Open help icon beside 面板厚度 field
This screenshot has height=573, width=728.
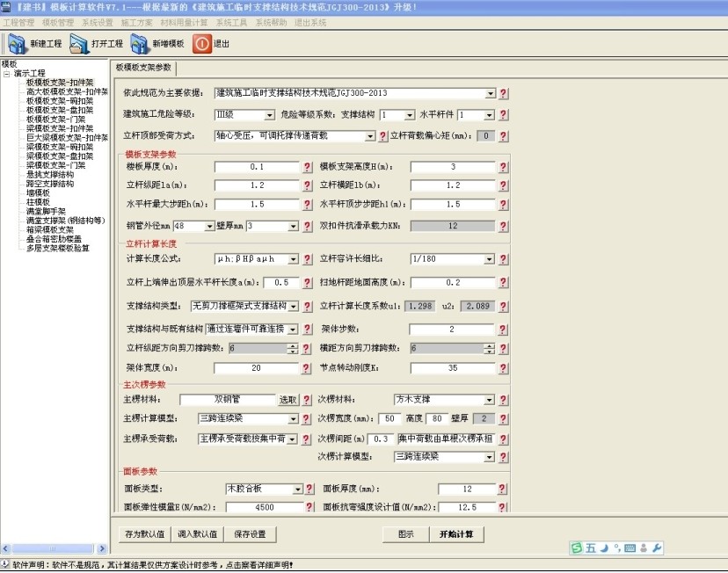pyautogui.click(x=502, y=489)
